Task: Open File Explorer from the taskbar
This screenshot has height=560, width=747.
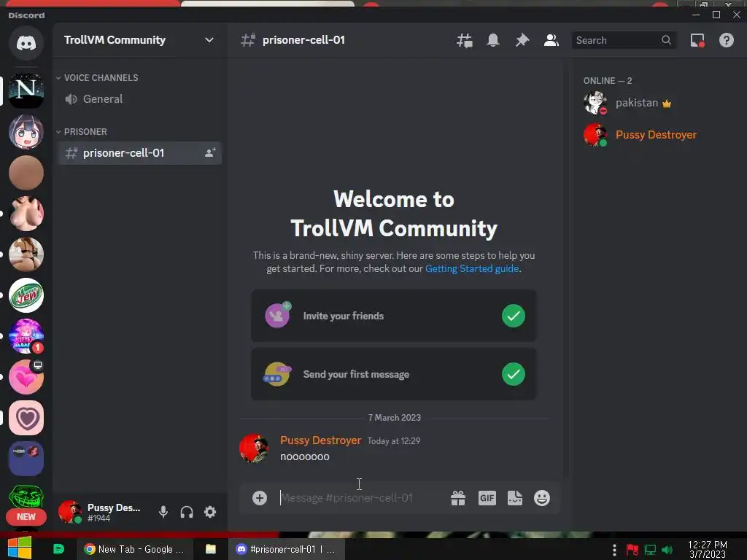Action: point(211,549)
